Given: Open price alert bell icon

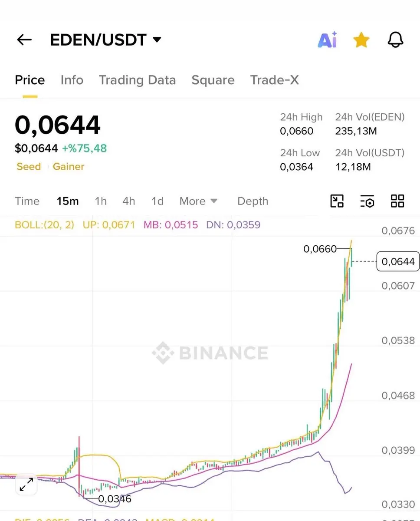Looking at the screenshot, I should pos(395,40).
